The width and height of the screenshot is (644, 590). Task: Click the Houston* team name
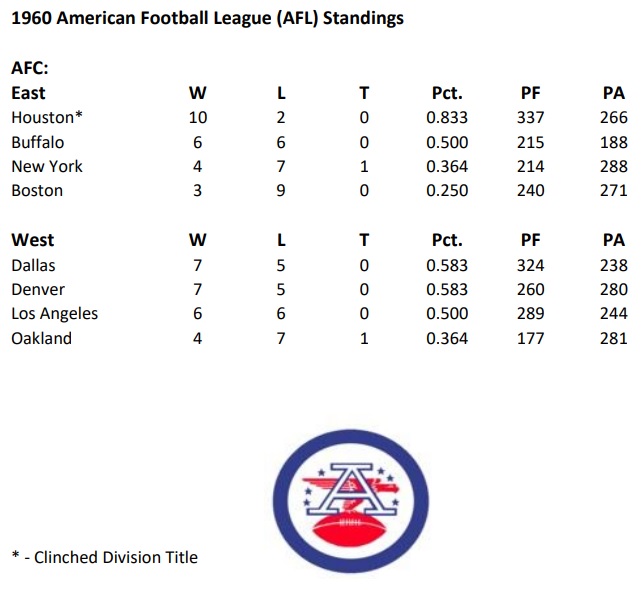click(x=47, y=117)
